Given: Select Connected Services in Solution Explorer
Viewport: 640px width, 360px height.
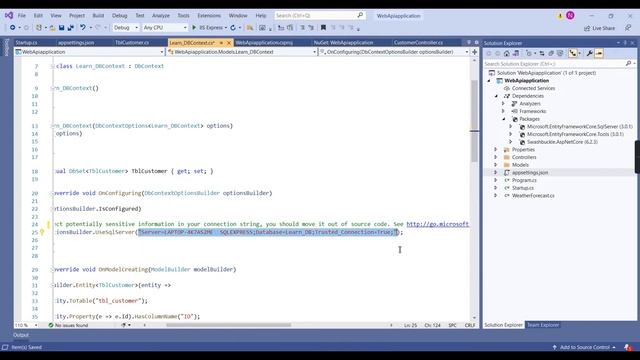Looking at the screenshot, I should (x=533, y=88).
